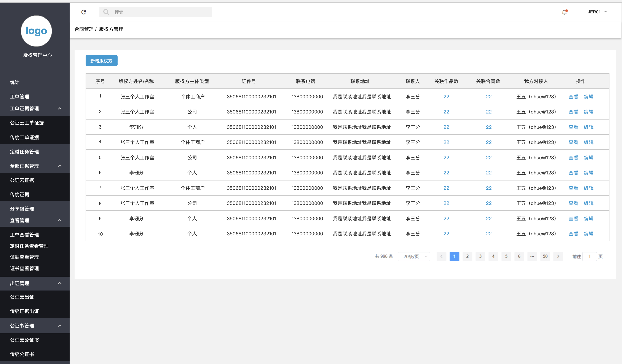622x364 pixels.
Task: Open 关联作品数 value 22 in row 6
Action: coord(446,173)
